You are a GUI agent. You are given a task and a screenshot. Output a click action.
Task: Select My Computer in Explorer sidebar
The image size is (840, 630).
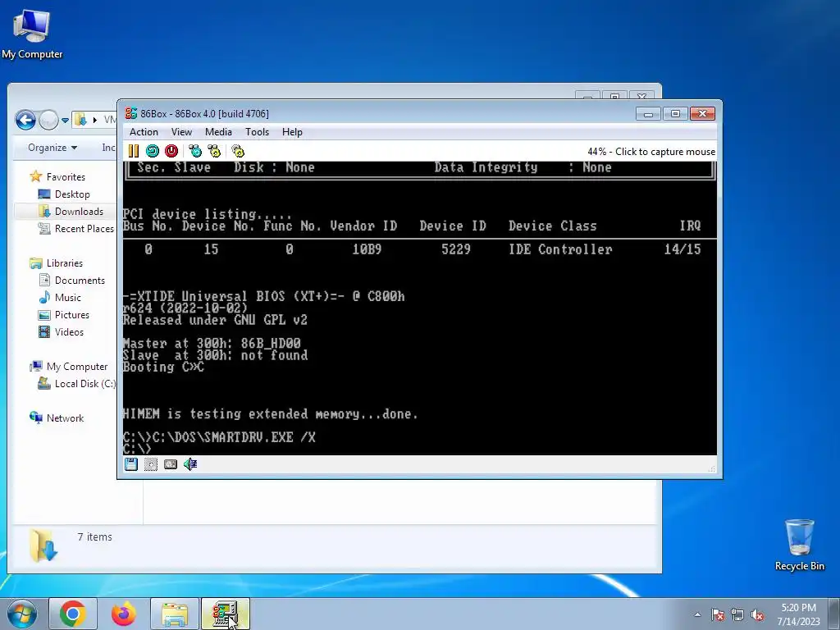tap(76, 367)
